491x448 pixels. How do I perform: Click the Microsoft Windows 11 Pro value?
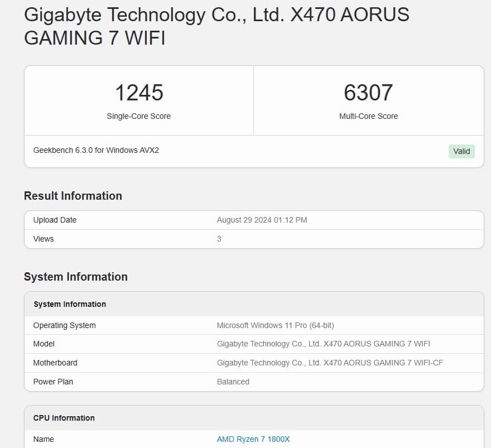pos(275,325)
